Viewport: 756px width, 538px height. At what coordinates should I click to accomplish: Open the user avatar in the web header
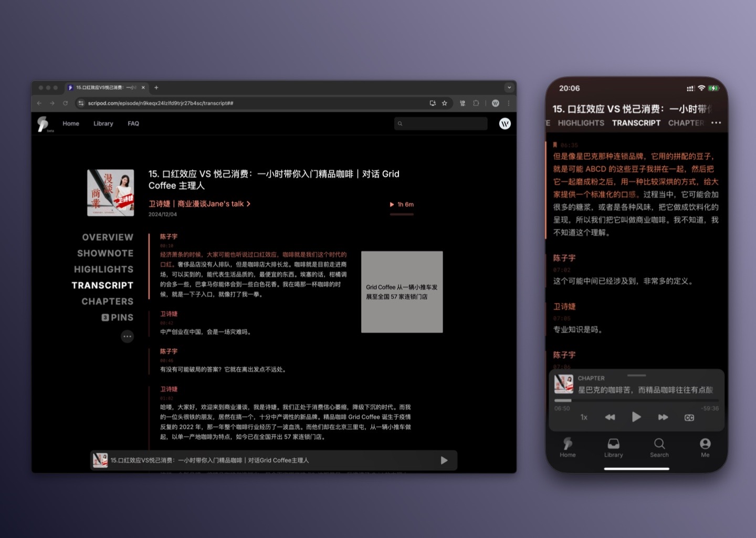point(505,123)
